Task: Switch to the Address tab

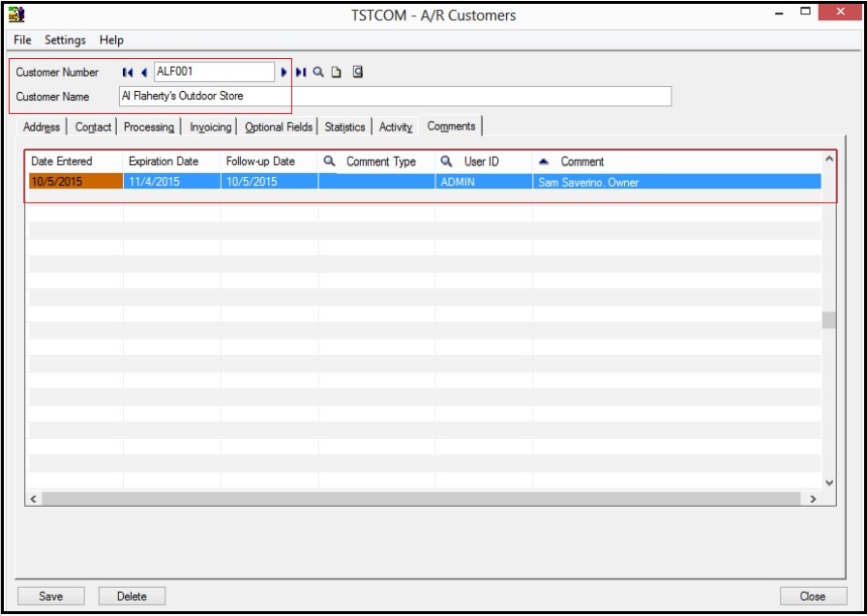Action: [x=42, y=127]
